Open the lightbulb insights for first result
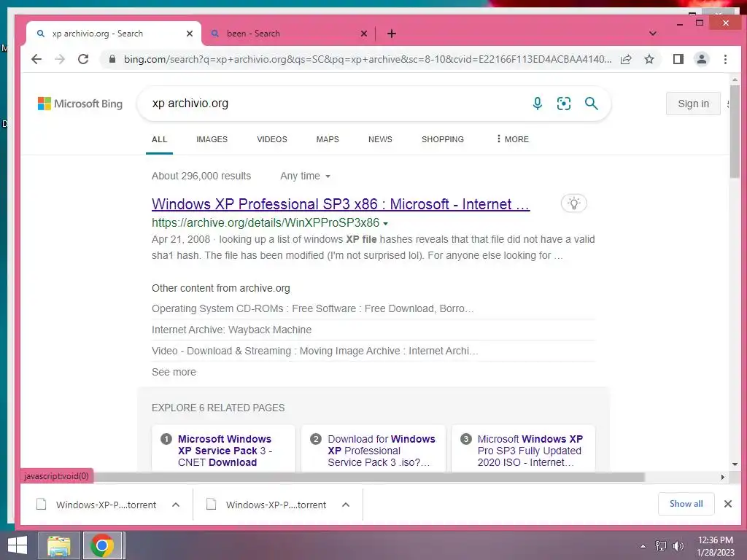The width and height of the screenshot is (747, 560). click(x=573, y=203)
